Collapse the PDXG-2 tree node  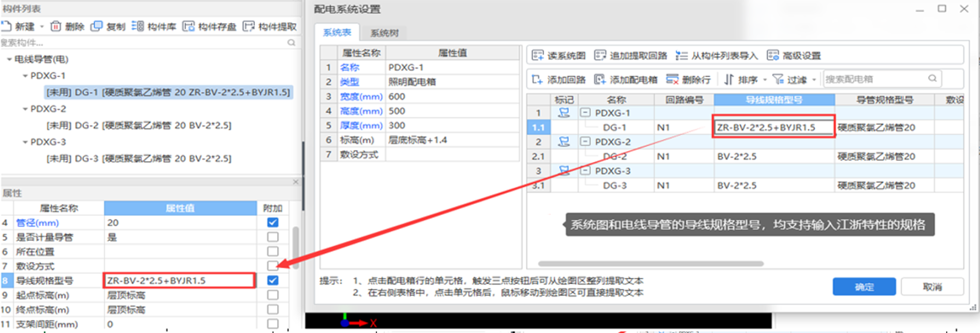pos(25,109)
